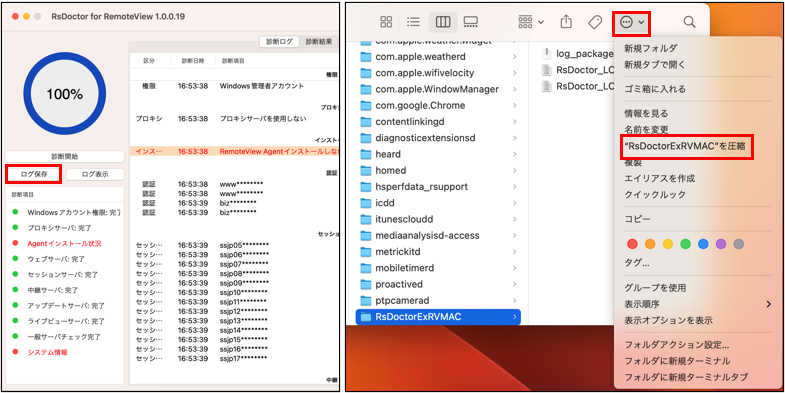785x393 pixels.
Task: Apply the green tag color
Action: click(685, 244)
